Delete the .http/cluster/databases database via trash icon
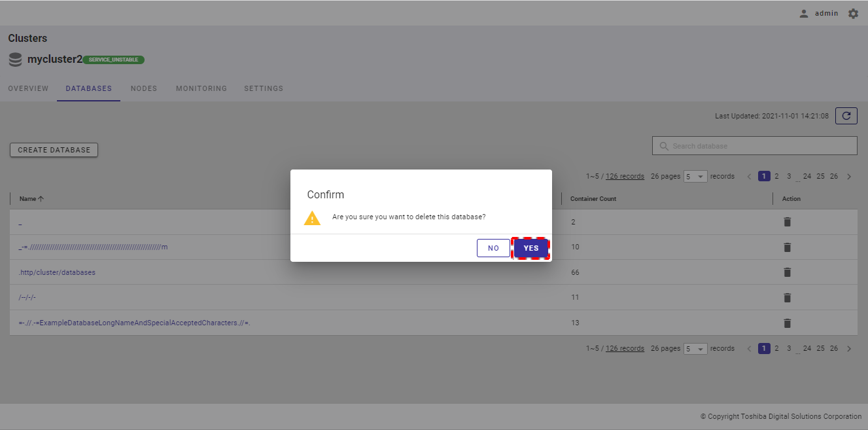 point(787,272)
